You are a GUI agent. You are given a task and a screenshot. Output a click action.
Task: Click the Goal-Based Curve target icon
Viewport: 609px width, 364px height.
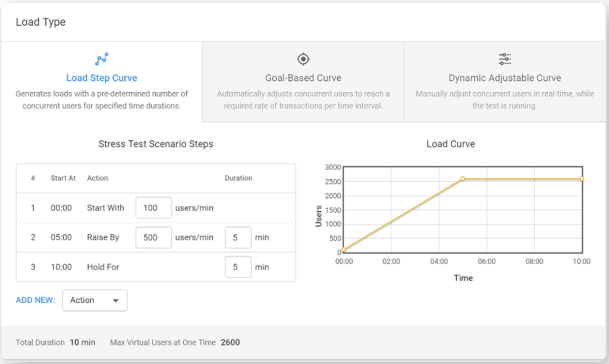303,59
